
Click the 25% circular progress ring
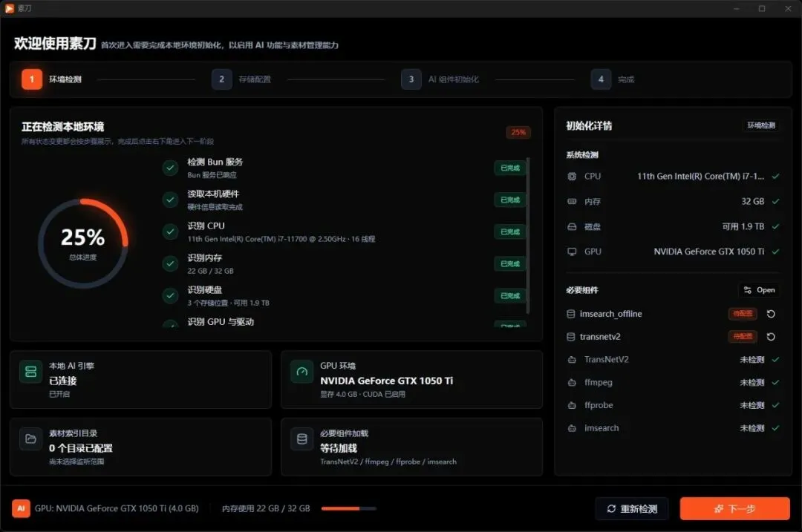pyautogui.click(x=83, y=243)
